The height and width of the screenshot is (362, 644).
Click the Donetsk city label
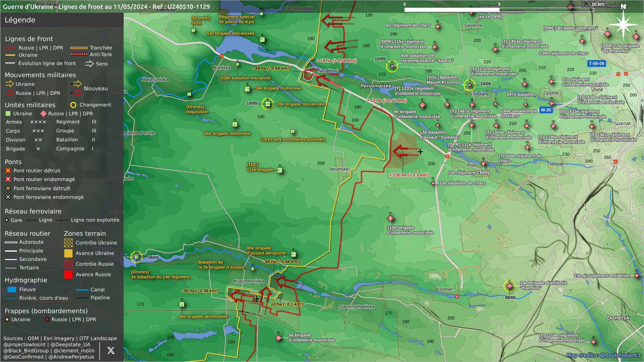point(618,318)
